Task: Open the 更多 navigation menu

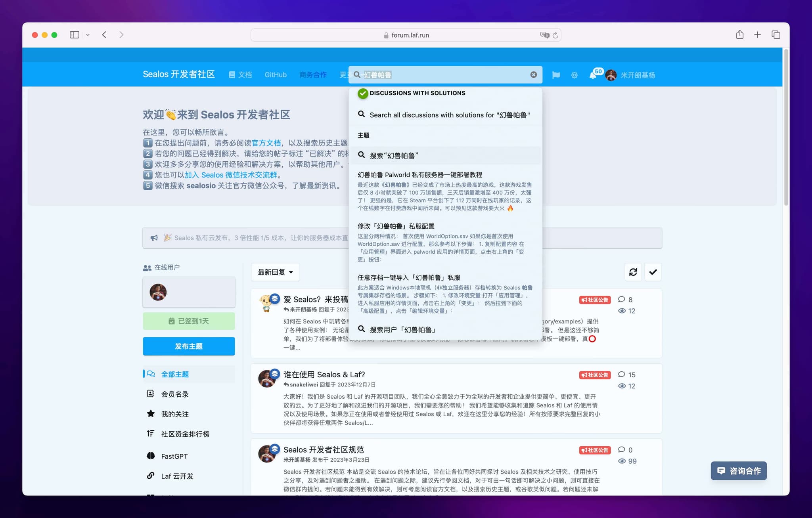Action: point(343,75)
